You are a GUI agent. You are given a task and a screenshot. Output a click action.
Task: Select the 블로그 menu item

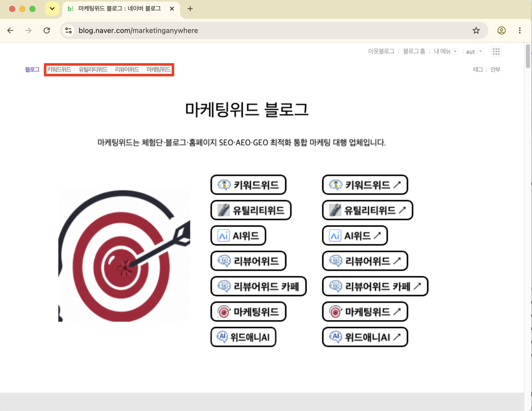[32, 70]
